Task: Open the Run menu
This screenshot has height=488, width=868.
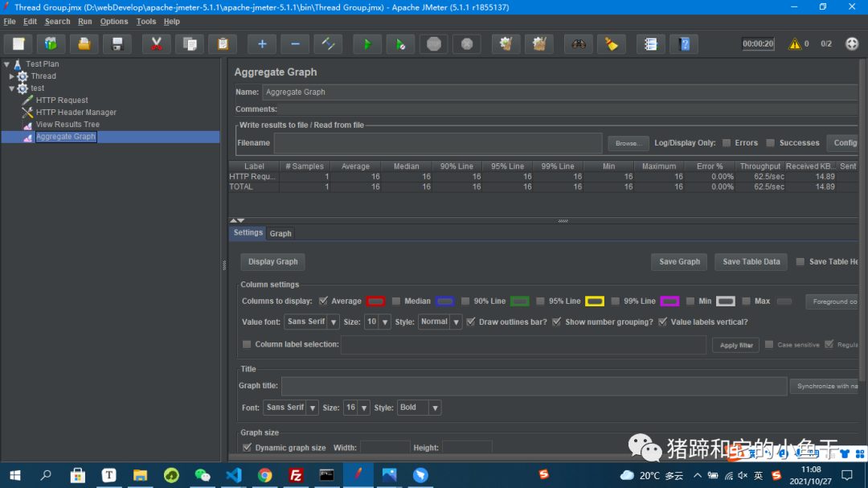Action: (x=84, y=22)
